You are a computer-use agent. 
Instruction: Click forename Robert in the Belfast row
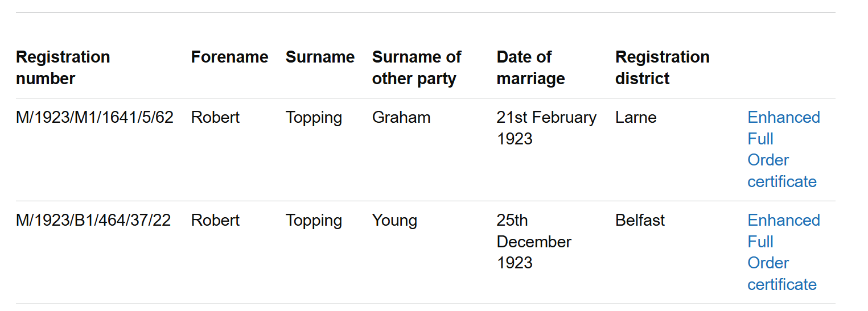click(x=215, y=221)
